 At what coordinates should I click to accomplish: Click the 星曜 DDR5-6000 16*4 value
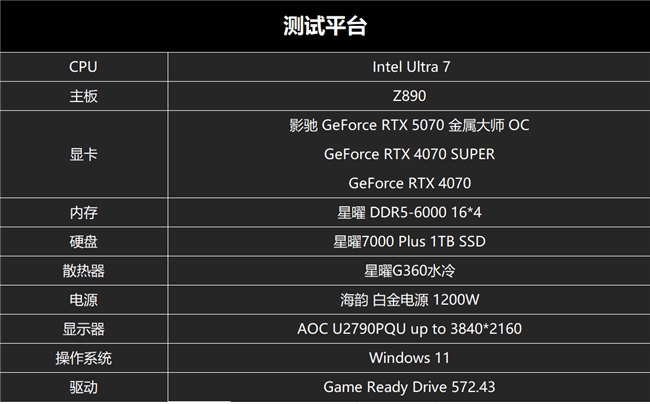[409, 213]
